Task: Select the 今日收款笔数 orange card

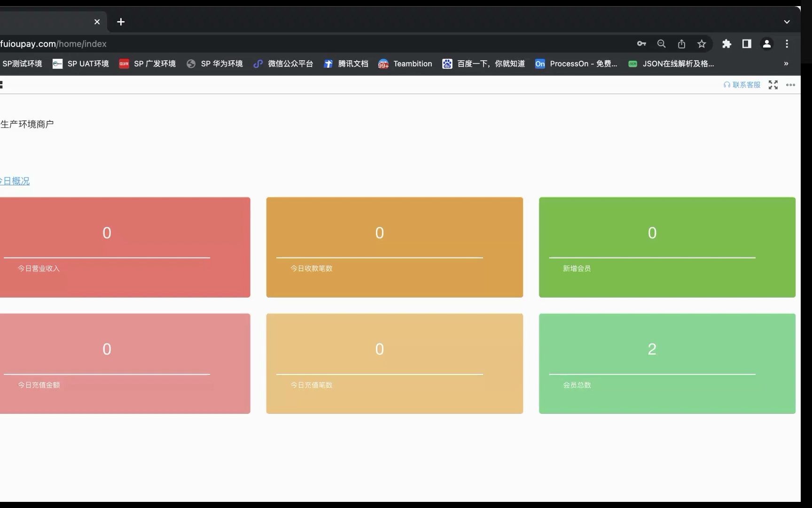Action: (395, 247)
